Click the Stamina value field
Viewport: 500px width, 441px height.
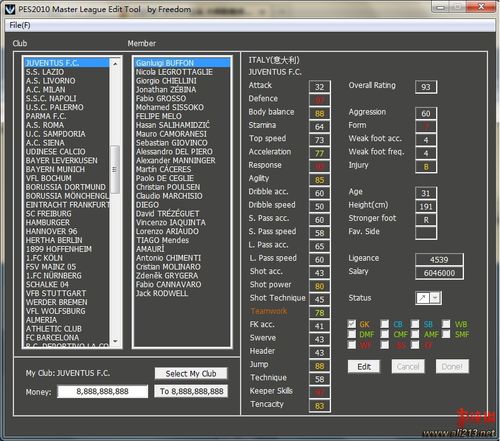coord(320,127)
